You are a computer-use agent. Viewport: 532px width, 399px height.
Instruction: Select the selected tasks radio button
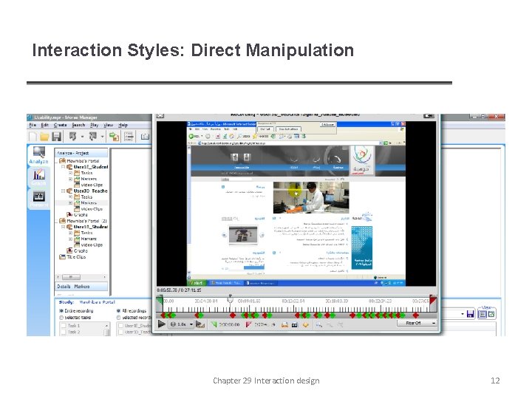61,318
